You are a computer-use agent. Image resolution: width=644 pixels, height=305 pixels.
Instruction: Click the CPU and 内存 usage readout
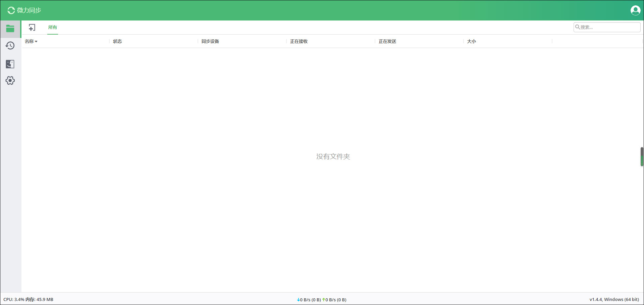pyautogui.click(x=29, y=300)
